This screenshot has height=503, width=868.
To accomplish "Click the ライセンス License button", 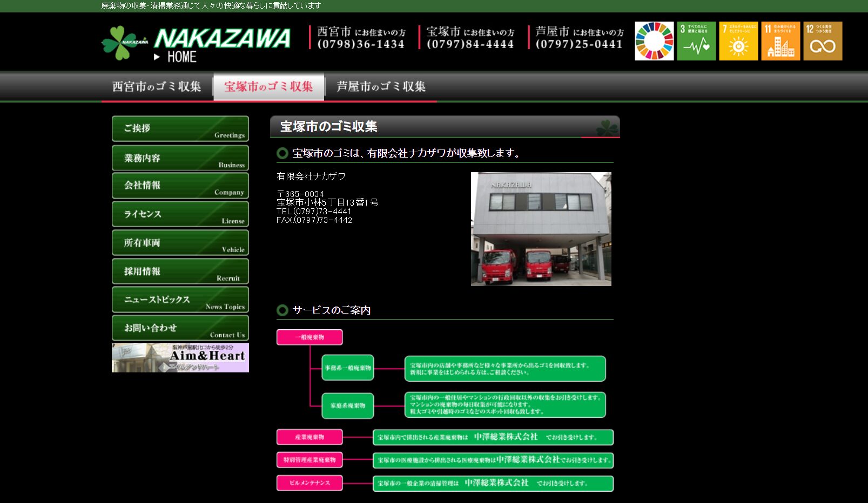I will (x=180, y=214).
